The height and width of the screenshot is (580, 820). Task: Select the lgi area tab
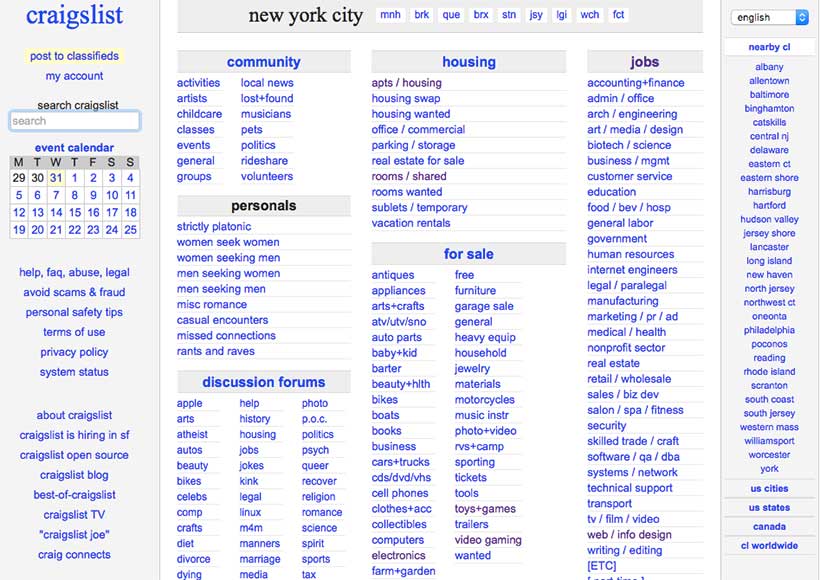point(562,15)
